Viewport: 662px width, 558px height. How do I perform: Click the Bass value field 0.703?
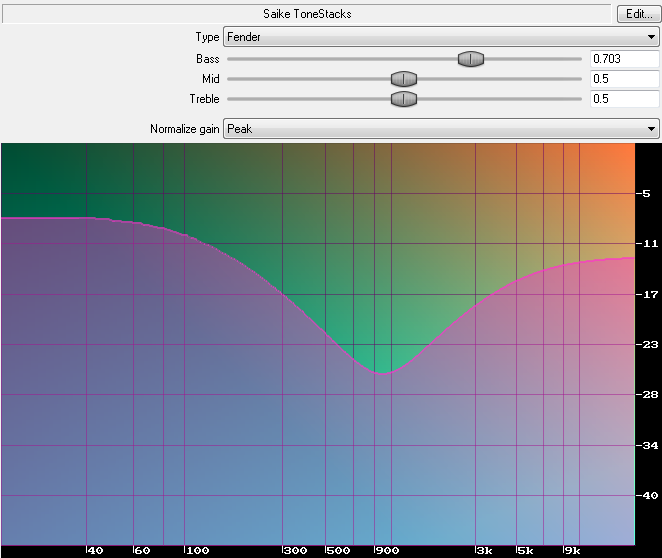(624, 59)
